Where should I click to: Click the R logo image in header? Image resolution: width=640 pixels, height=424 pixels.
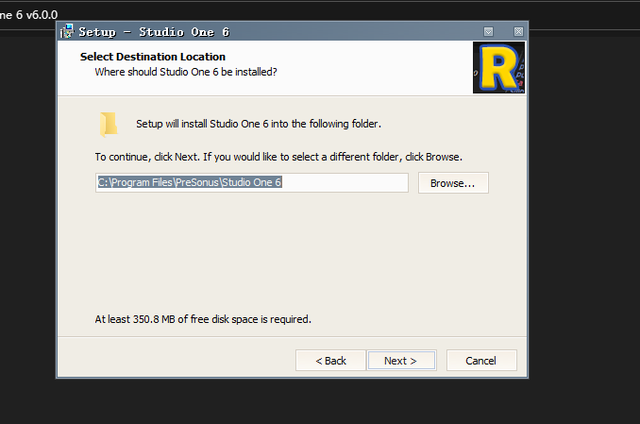coord(499,68)
